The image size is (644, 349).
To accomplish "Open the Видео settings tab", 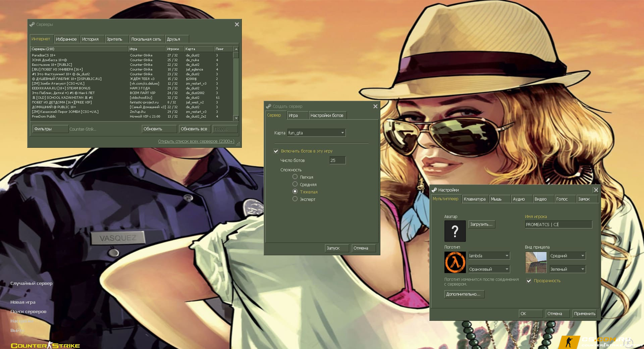I will pyautogui.click(x=544, y=199).
